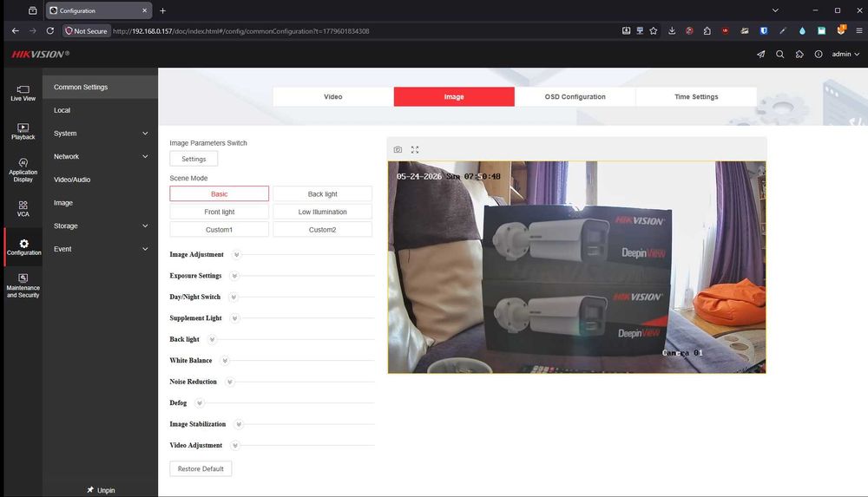The width and height of the screenshot is (868, 497).
Task: Open a new browser tab
Action: 163,10
